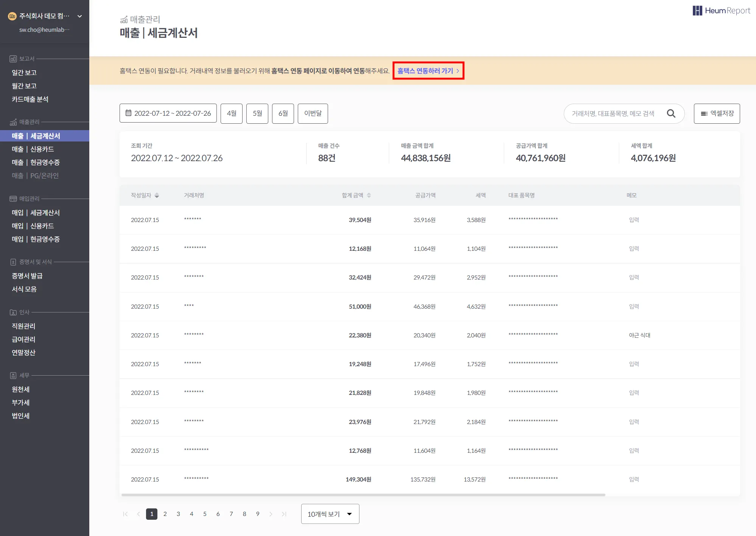Click the 엑셀저장 button
The image size is (756, 536).
[x=717, y=113]
